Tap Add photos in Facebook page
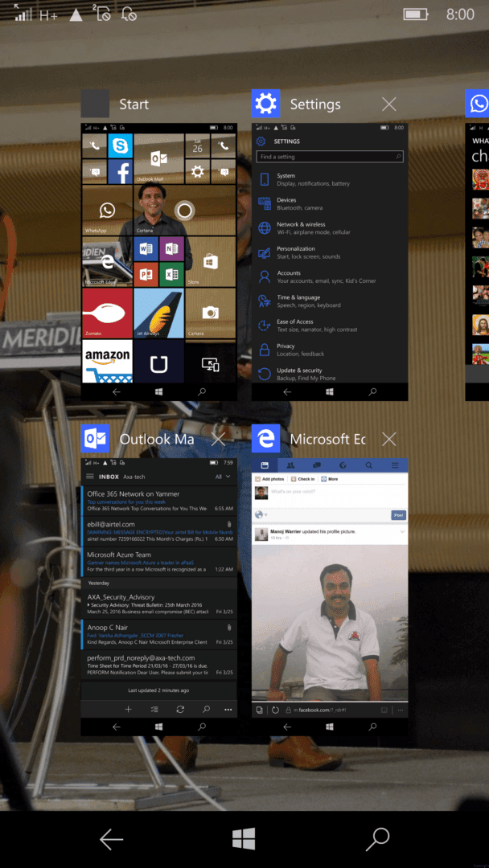Image resolution: width=489 pixels, height=868 pixels. click(x=269, y=479)
